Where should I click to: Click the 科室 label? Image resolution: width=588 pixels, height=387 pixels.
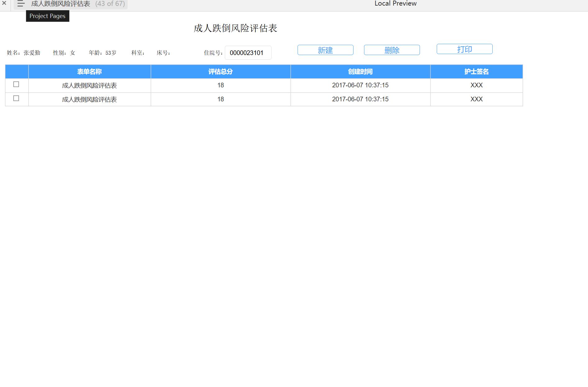[138, 53]
